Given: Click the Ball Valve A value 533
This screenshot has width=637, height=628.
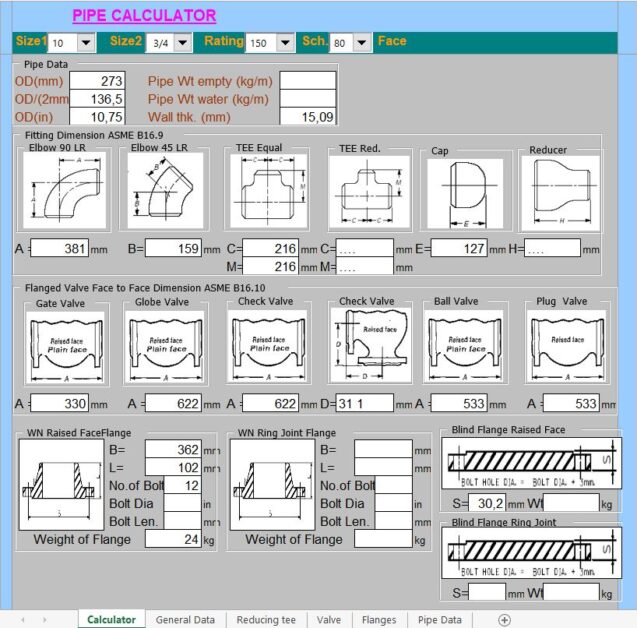Looking at the screenshot, I should point(459,403).
